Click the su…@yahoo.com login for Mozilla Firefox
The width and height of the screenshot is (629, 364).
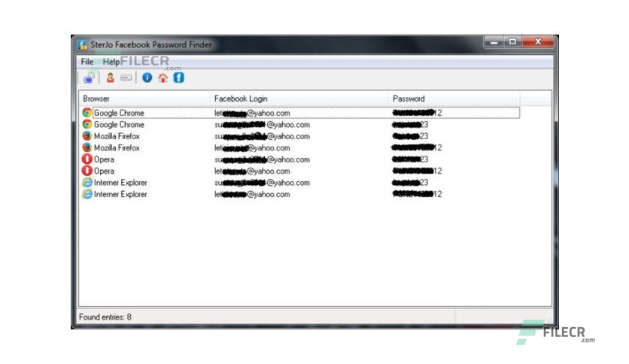tap(262, 136)
